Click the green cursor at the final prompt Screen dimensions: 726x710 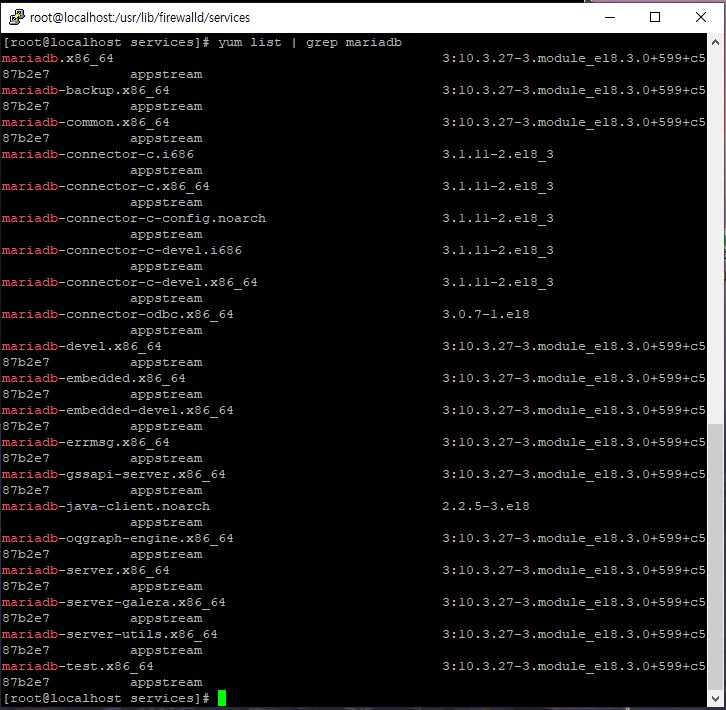(x=222, y=698)
